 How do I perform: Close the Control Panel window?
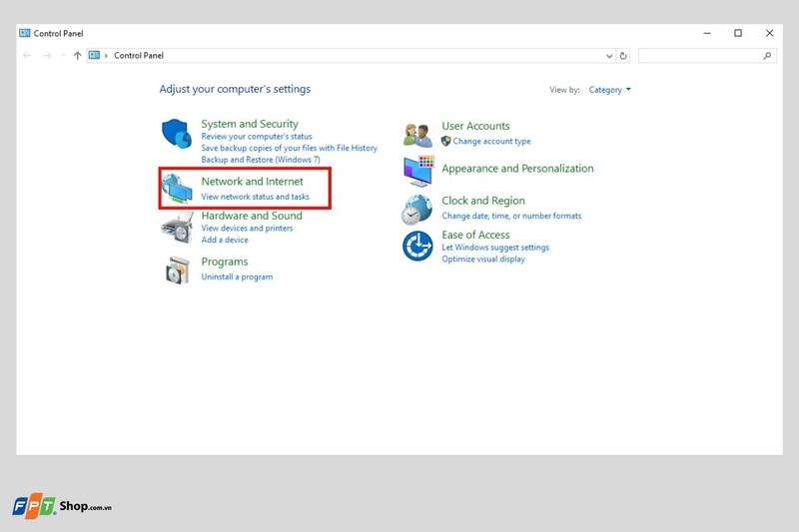point(769,33)
